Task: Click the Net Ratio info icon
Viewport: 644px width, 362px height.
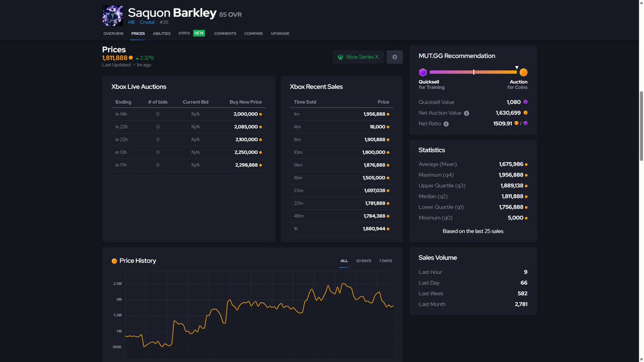Action: pos(446,124)
